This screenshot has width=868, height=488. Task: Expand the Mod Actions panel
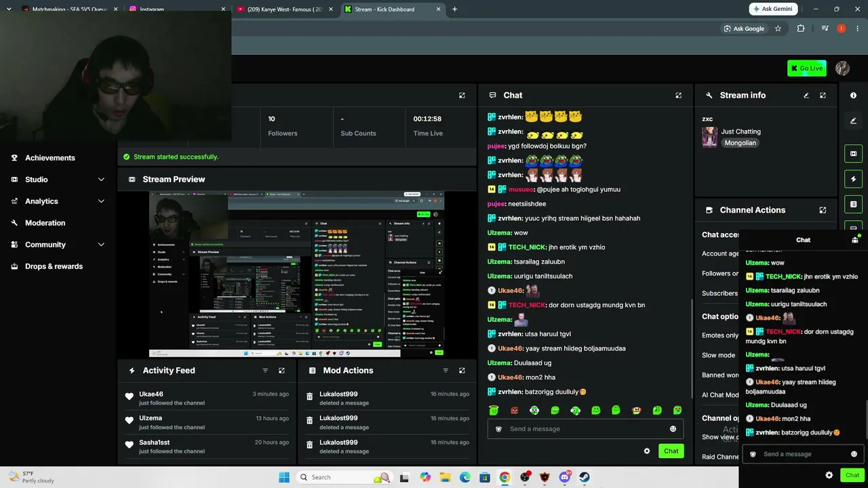coord(462,371)
